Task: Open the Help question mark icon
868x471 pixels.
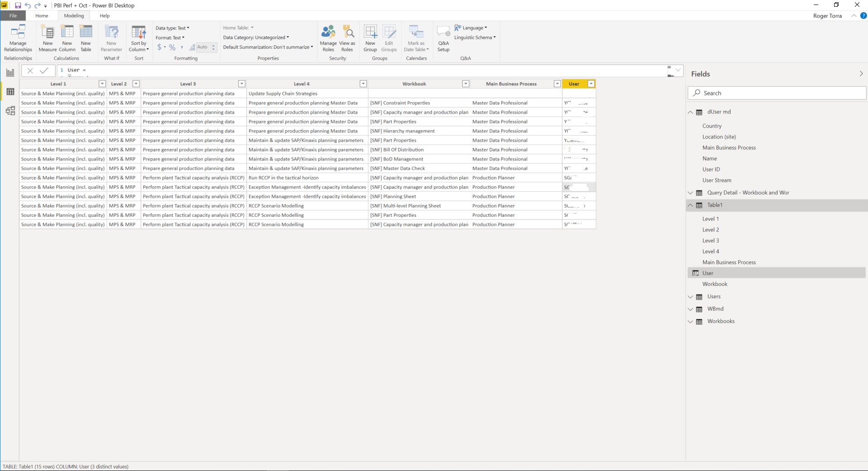Action: click(x=863, y=16)
